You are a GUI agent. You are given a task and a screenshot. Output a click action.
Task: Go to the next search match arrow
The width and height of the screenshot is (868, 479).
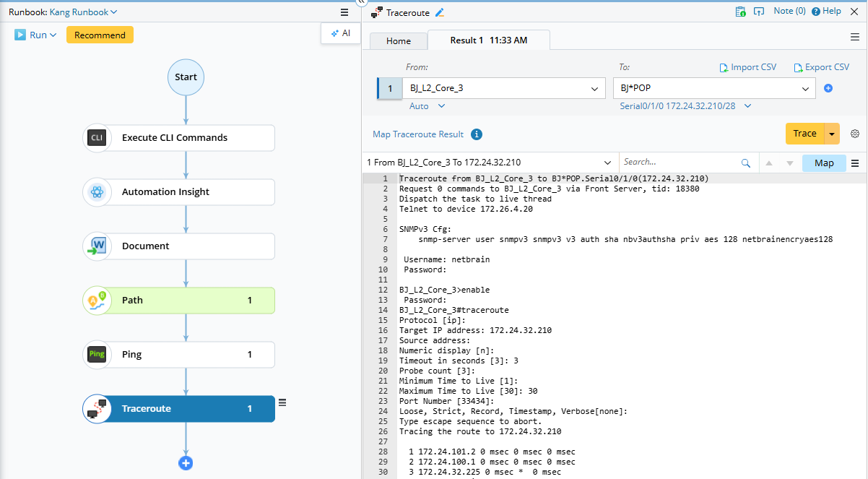[790, 163]
